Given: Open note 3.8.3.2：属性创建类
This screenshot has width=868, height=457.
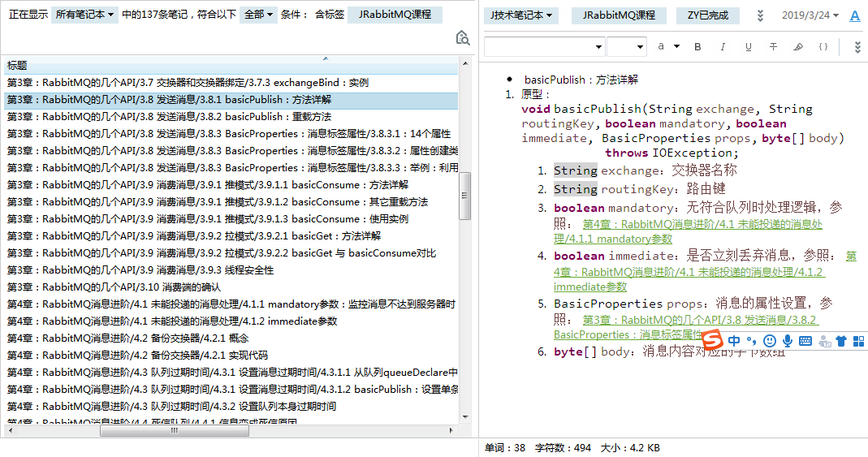Looking at the screenshot, I should (231, 151).
